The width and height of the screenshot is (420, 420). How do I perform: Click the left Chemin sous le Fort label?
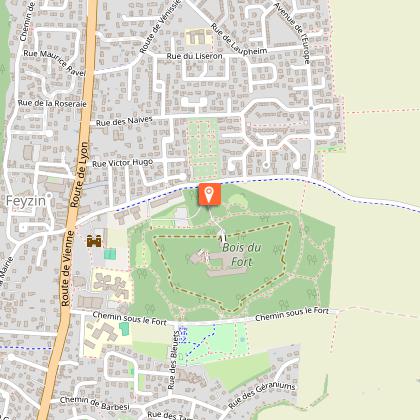coord(129,318)
